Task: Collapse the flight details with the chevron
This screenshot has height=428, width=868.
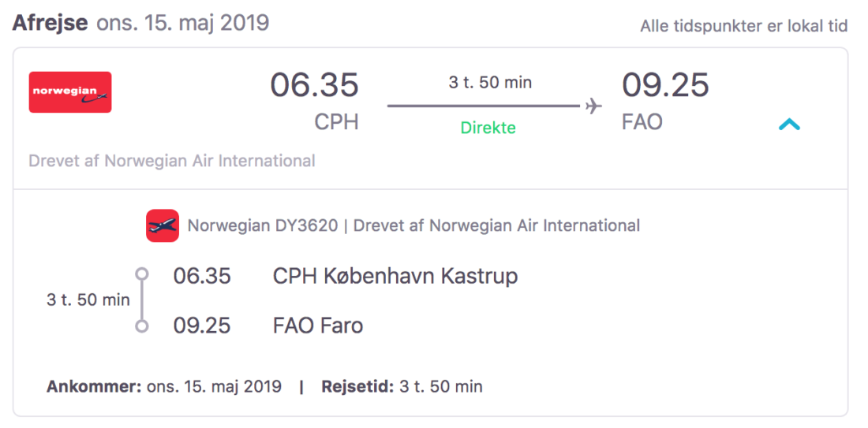Action: tap(789, 125)
